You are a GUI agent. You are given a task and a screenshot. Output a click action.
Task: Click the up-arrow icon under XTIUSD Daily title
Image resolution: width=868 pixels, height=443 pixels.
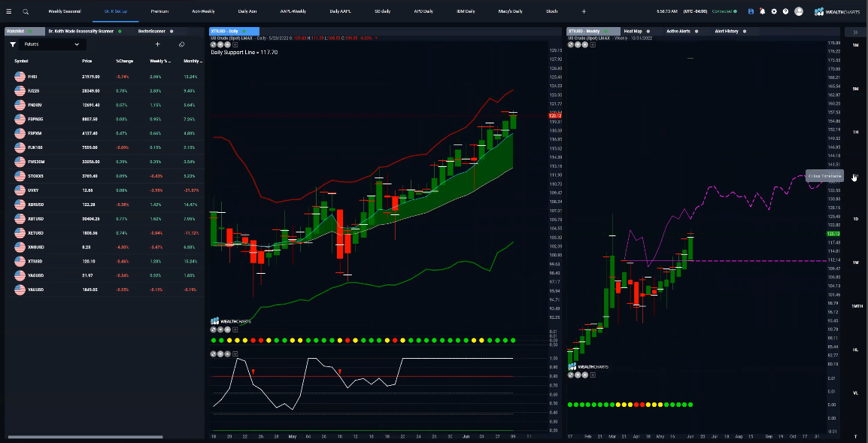(x=227, y=44)
